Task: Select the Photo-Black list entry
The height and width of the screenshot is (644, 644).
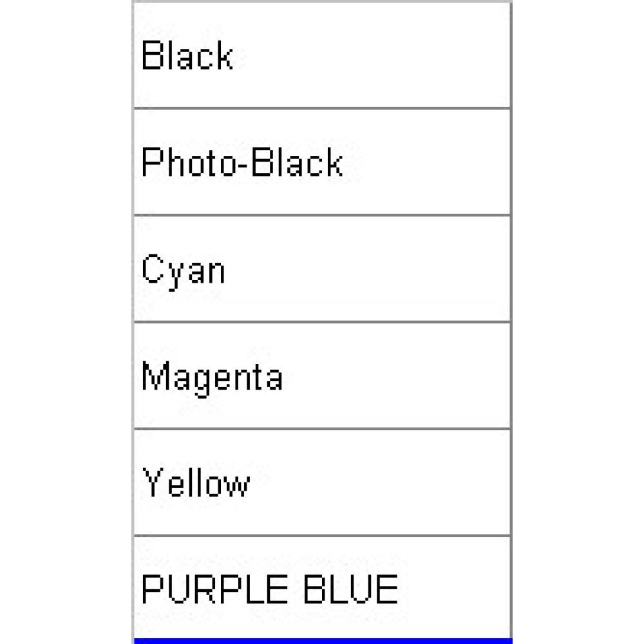Action: point(323,162)
